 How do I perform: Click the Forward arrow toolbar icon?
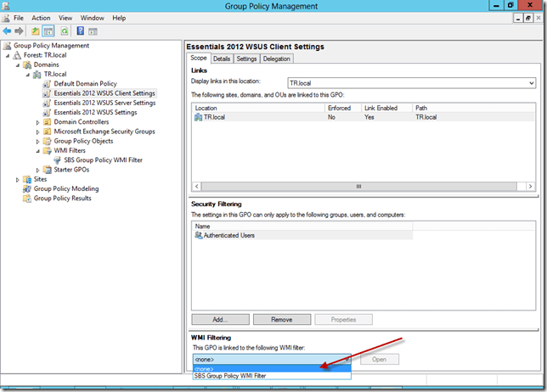pyautogui.click(x=20, y=31)
